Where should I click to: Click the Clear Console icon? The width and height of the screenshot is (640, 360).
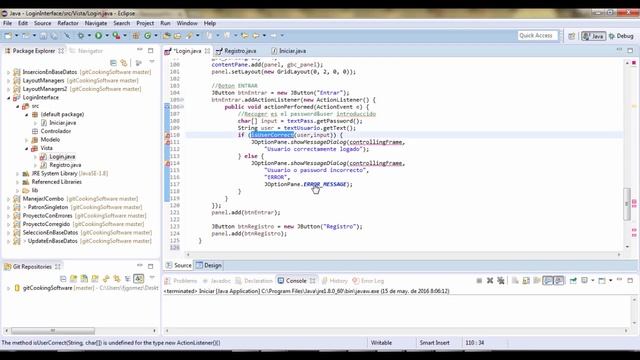tap(515, 281)
